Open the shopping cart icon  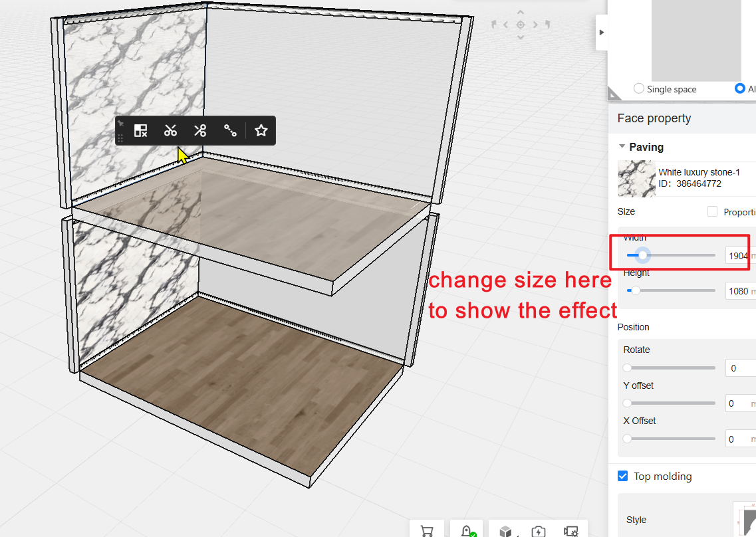pyautogui.click(x=427, y=531)
